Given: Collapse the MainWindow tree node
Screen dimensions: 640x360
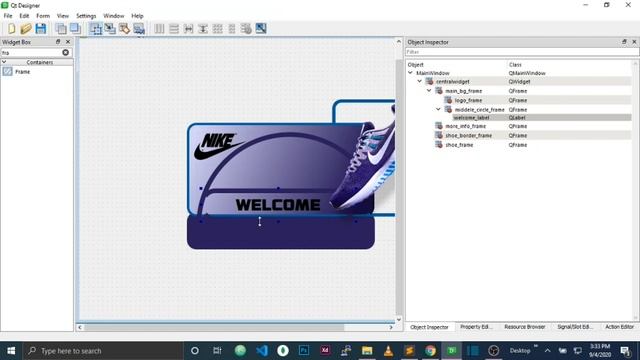Looking at the screenshot, I should point(410,73).
